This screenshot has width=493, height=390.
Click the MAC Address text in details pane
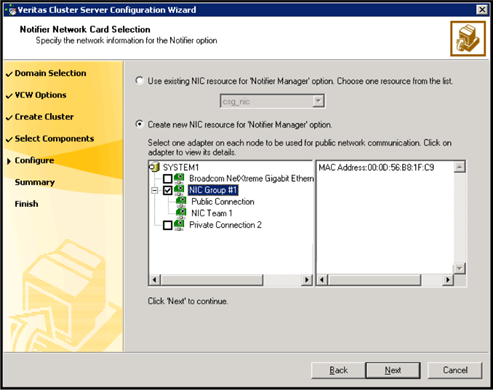click(x=376, y=167)
